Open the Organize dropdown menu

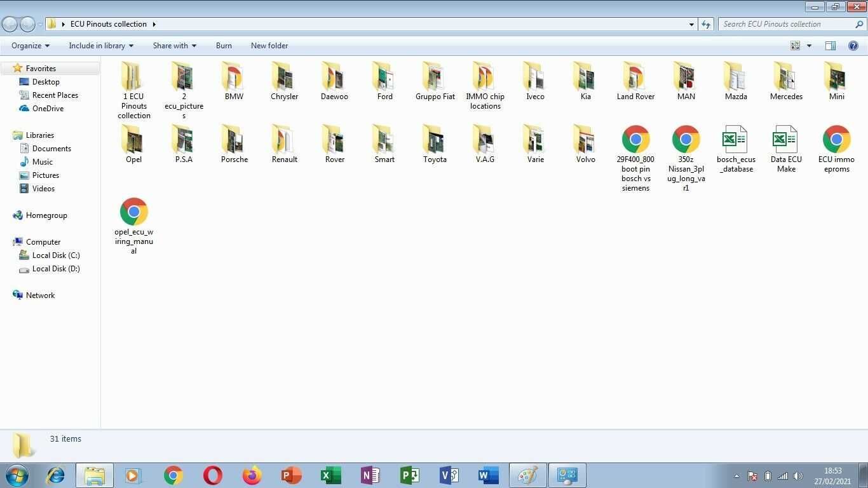30,46
